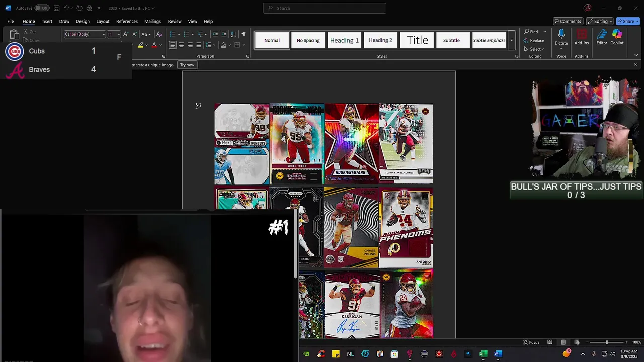Click the Comments button
Viewport: 644px width, 362px height.
(x=568, y=21)
